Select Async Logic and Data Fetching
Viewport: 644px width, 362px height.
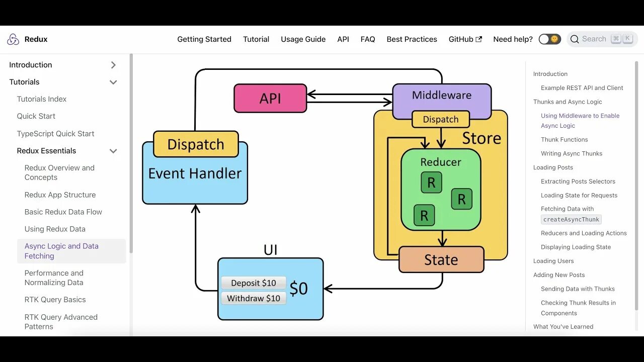click(71, 251)
